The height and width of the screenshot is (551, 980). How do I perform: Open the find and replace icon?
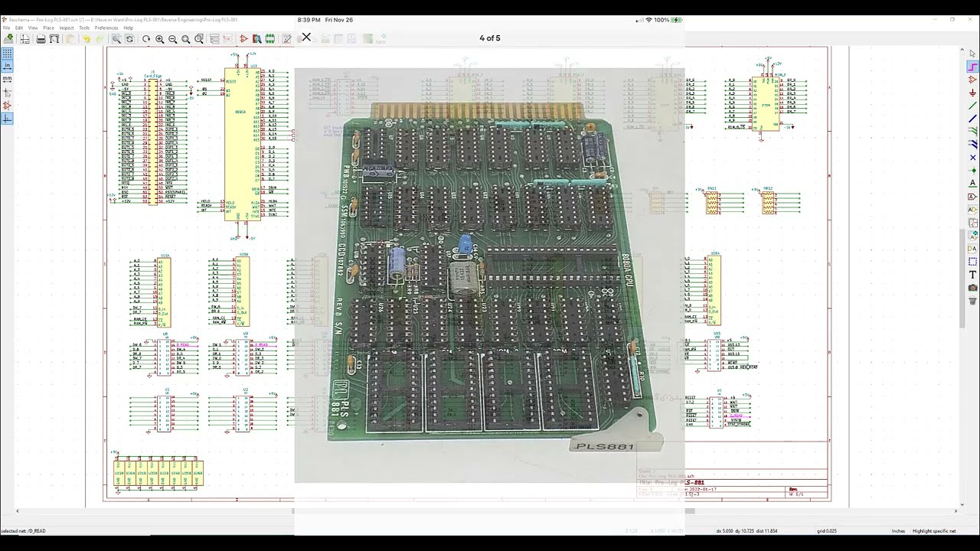coord(129,38)
